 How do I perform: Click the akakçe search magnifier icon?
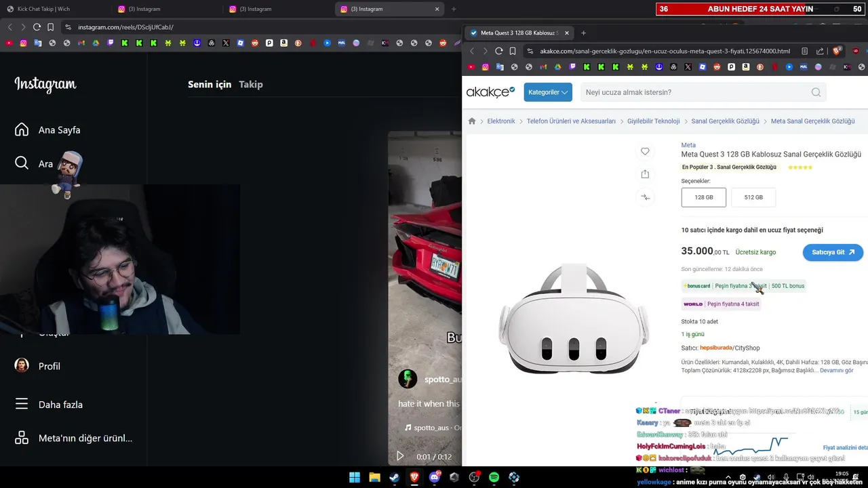point(816,92)
